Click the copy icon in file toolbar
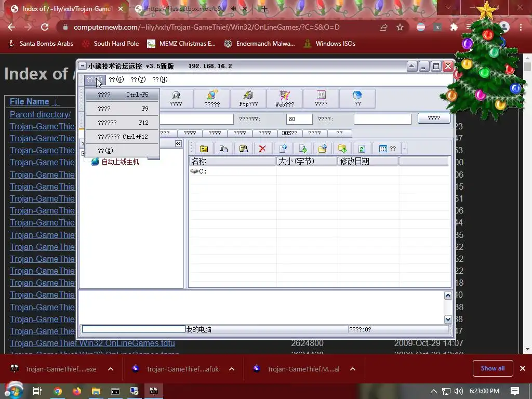This screenshot has width=532, height=399. [223, 149]
